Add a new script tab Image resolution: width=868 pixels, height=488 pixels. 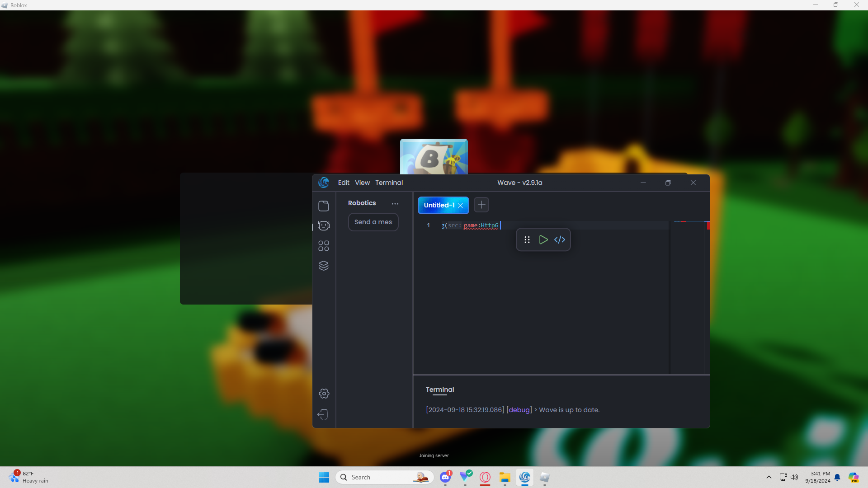[481, 205]
